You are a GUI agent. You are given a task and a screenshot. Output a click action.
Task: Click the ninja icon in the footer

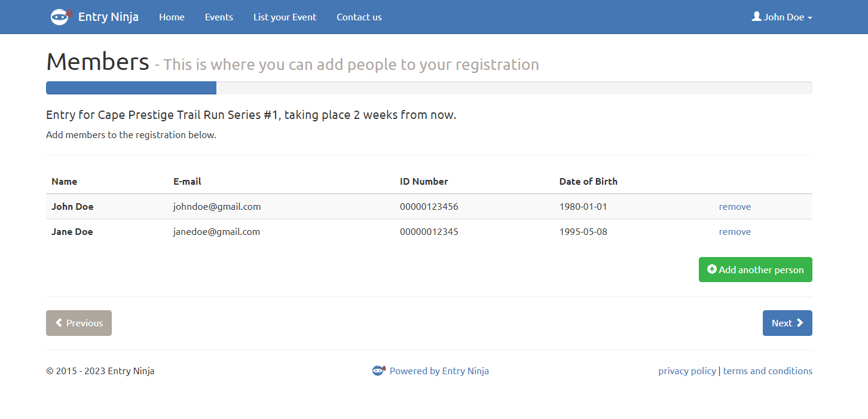[378, 371]
